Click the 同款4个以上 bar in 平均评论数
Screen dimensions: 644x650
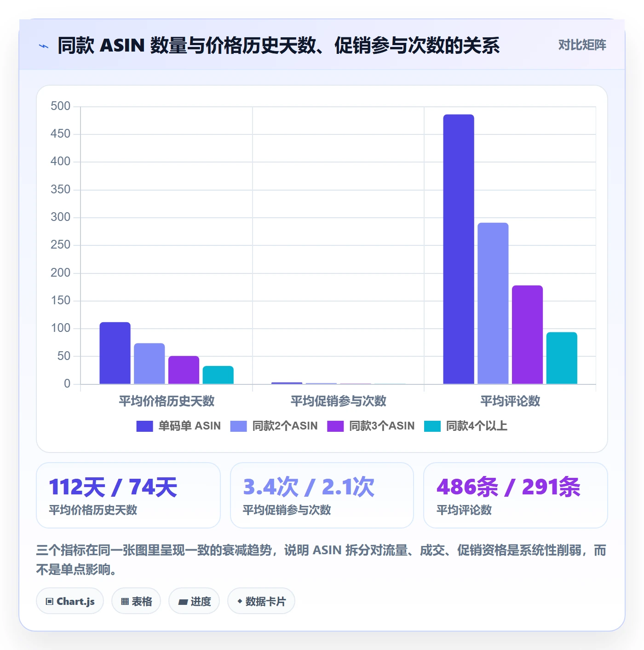click(x=562, y=358)
